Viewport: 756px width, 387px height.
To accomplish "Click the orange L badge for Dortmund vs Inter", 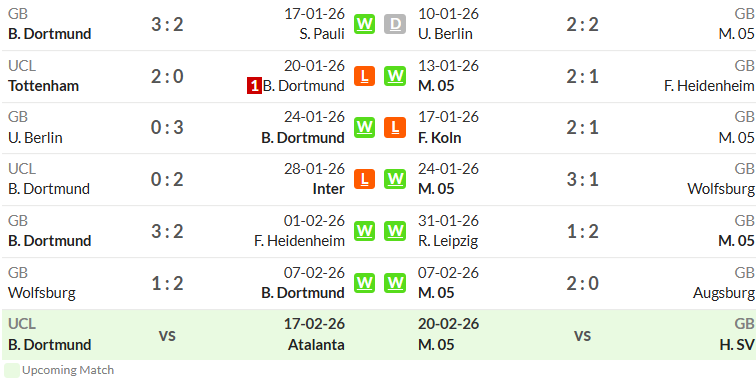I will pos(364,179).
